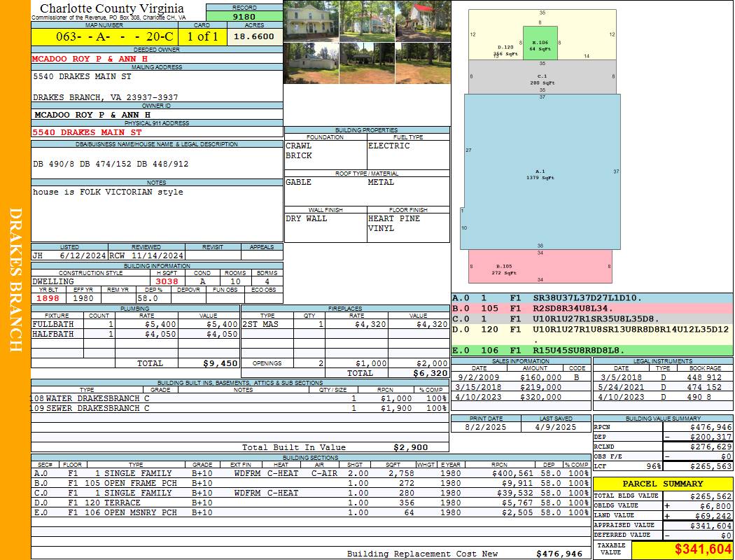The width and height of the screenshot is (735, 560).
Task: Select the 108 WATER DRAKESBRANCH built-in row
Action: pos(238,398)
